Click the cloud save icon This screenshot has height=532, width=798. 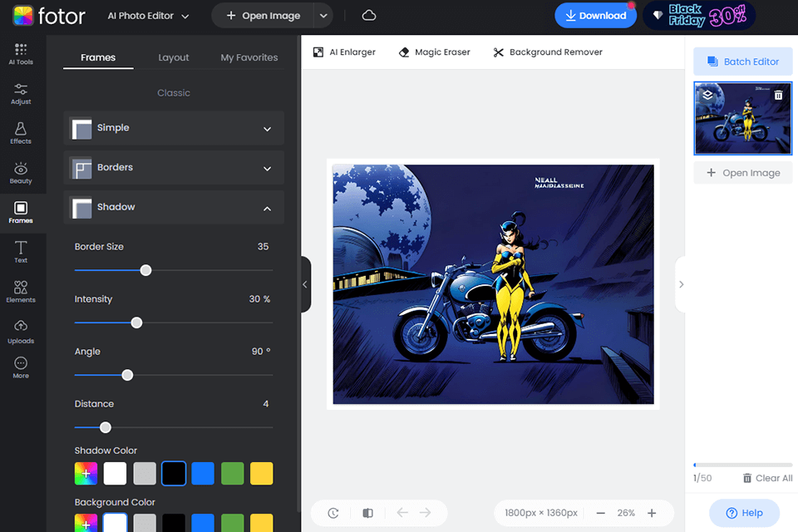click(x=369, y=16)
